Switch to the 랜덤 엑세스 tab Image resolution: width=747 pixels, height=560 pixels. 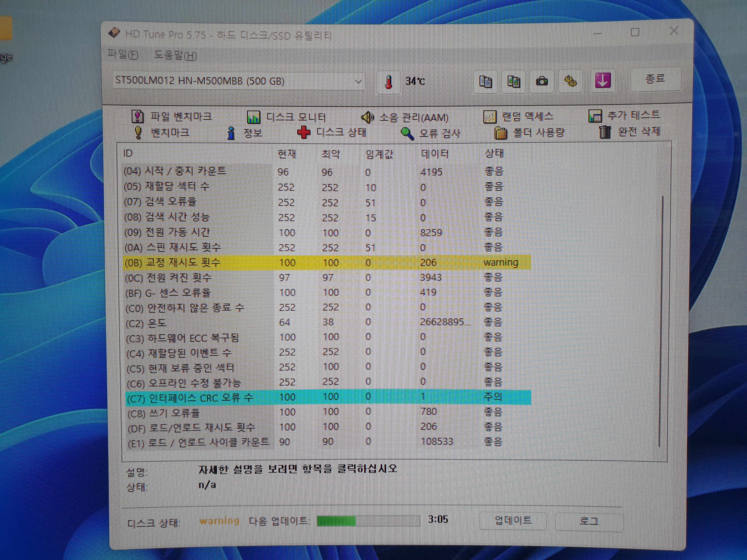518,117
